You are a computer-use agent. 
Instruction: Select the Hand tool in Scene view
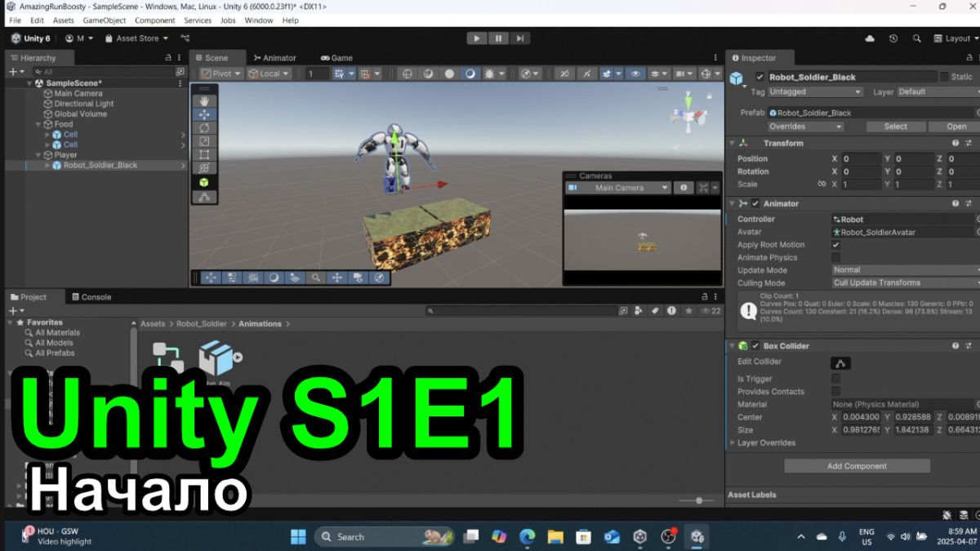(203, 100)
